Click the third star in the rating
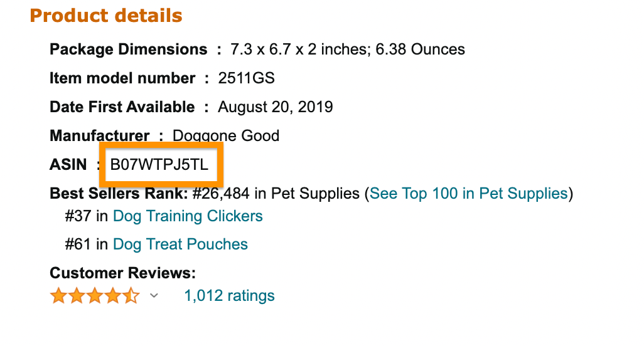644x346 pixels. 95,296
